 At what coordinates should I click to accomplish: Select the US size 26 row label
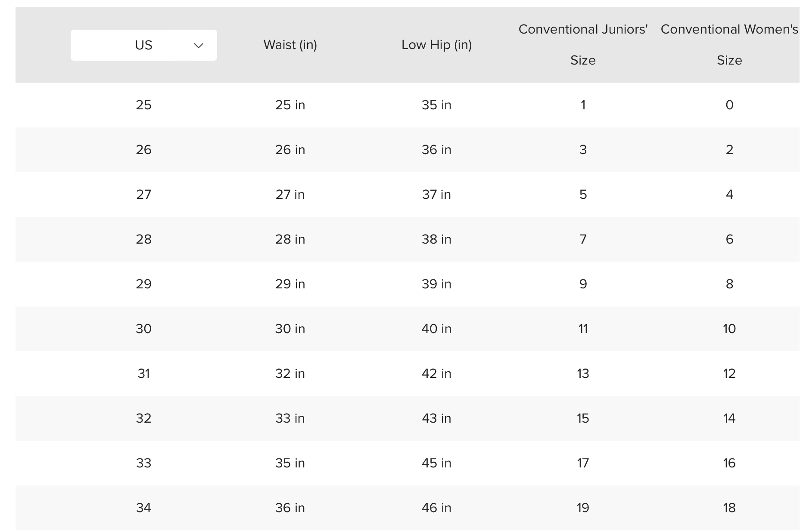143,150
